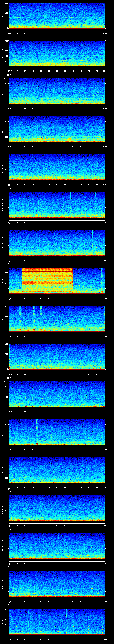Click the vertical spike near 12 s in the 12:30:00 spectrogram
Screen dimensions: 114x644
pos(28,616)
